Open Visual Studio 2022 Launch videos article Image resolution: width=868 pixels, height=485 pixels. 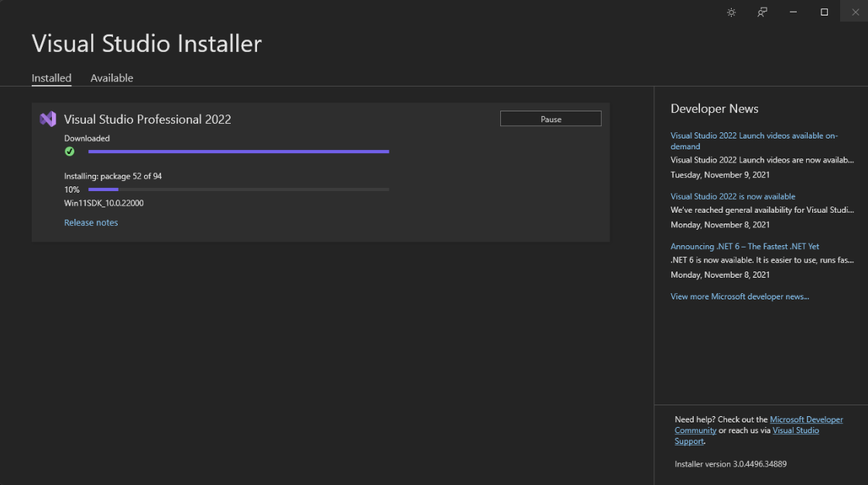tap(754, 141)
